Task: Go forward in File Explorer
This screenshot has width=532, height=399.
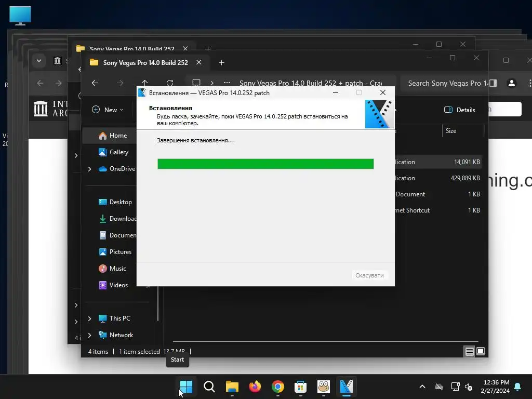Action: click(120, 83)
